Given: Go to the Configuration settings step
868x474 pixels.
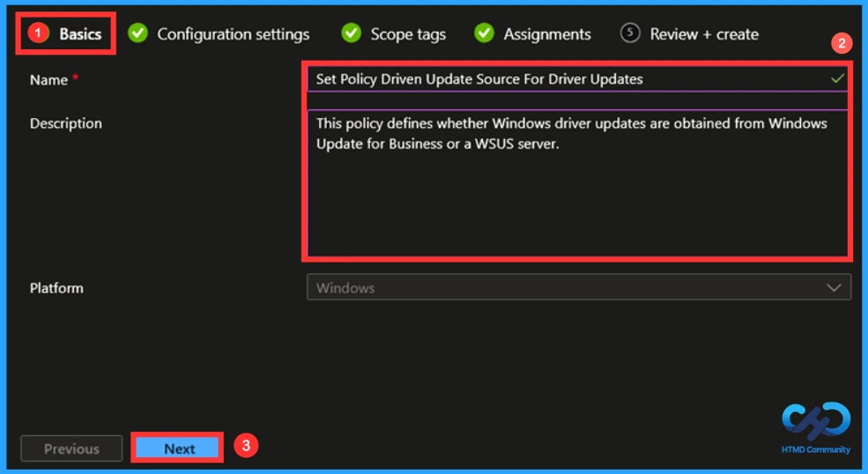Looking at the screenshot, I should 233,34.
